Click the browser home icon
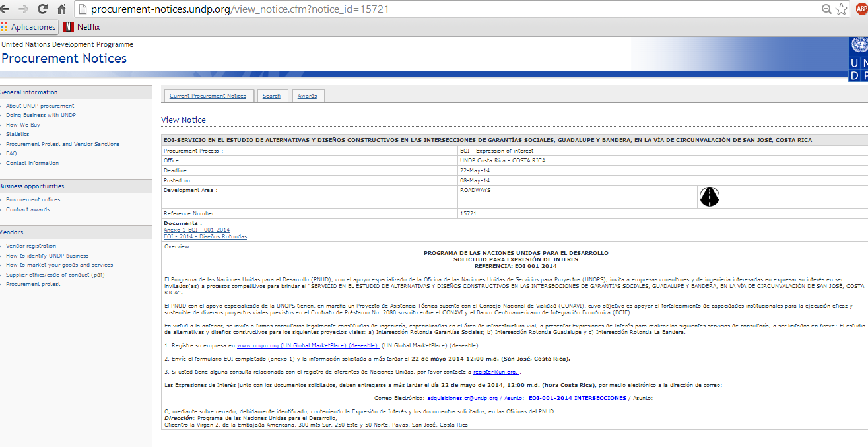 (x=61, y=9)
